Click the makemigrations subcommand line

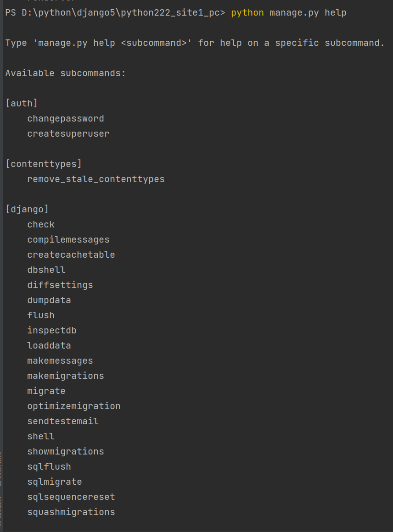[66, 376]
